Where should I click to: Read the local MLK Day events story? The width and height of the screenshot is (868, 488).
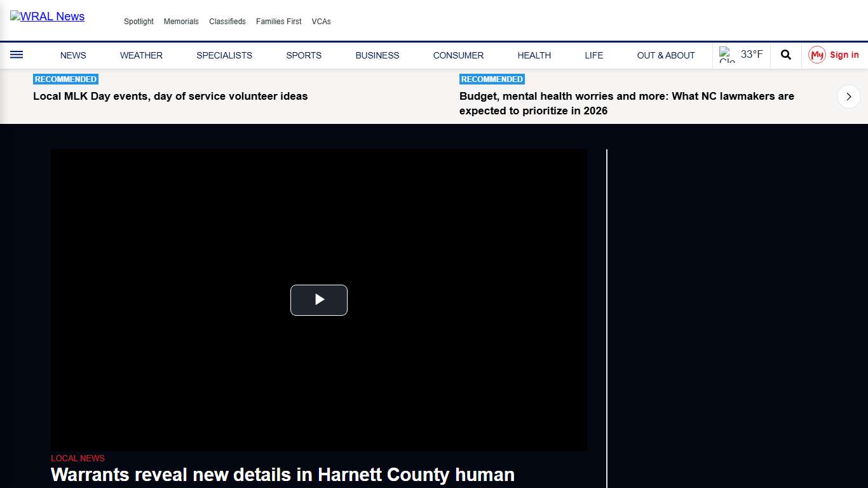tap(170, 96)
